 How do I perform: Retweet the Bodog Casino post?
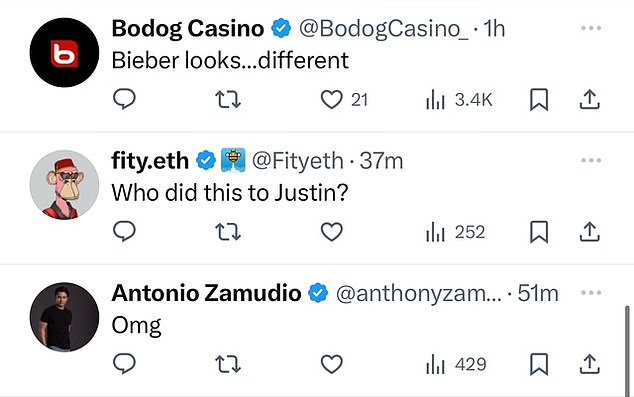[228, 99]
